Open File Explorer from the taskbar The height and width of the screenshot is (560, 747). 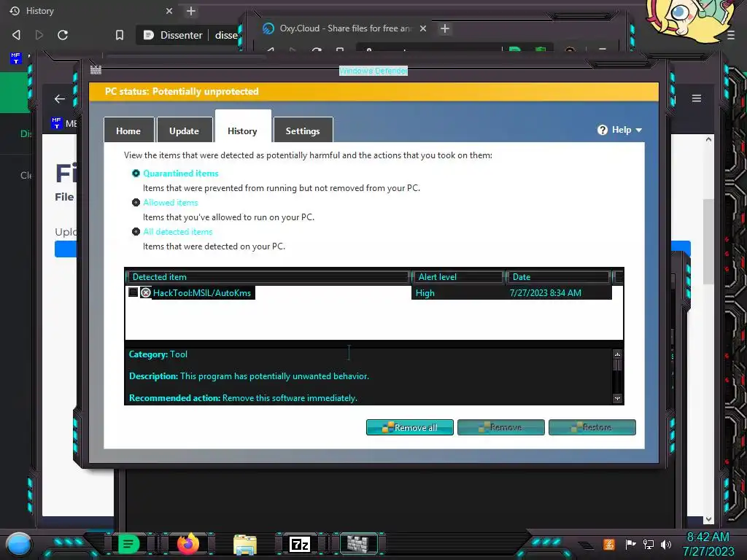(x=245, y=545)
